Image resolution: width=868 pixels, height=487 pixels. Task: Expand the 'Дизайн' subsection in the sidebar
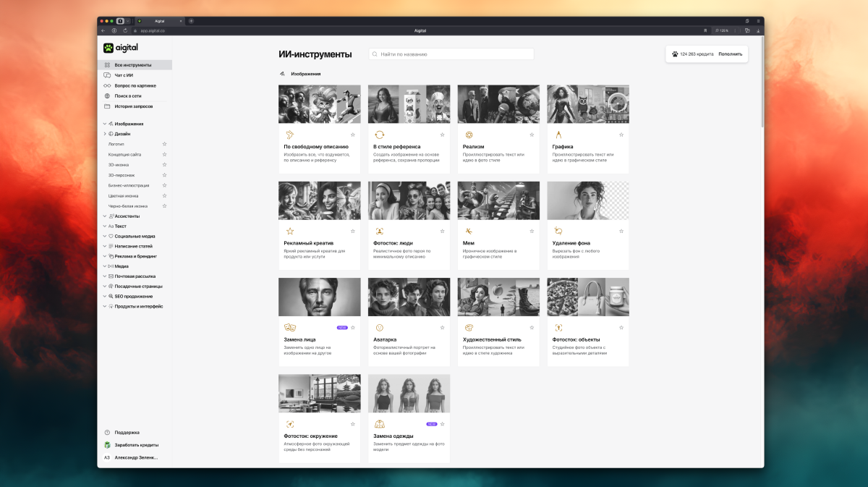[x=104, y=134]
